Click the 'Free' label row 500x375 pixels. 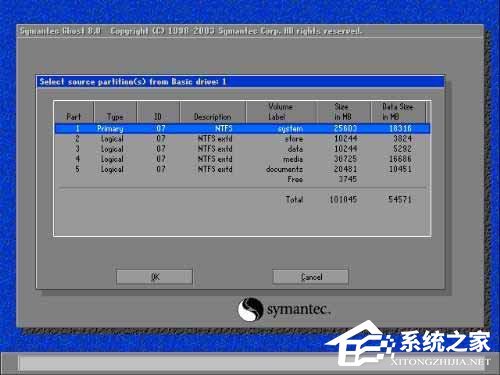click(295, 179)
